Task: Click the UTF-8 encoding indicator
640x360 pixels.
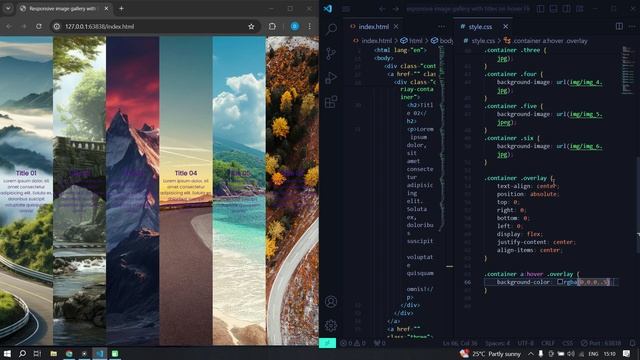Action: [x=525, y=343]
